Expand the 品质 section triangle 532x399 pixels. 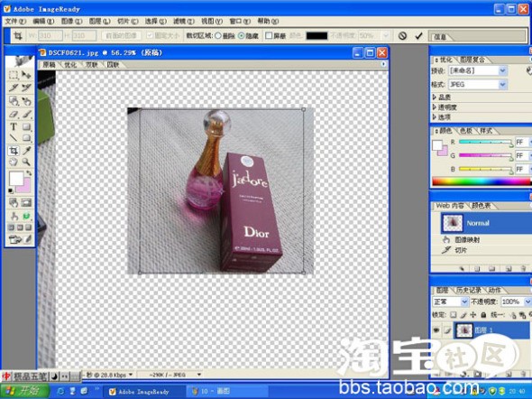click(435, 97)
